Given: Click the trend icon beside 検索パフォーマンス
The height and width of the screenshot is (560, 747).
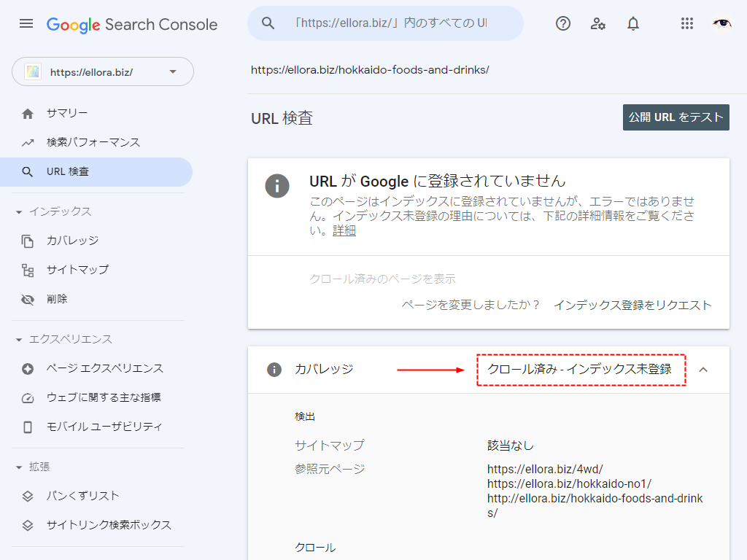Looking at the screenshot, I should [28, 142].
